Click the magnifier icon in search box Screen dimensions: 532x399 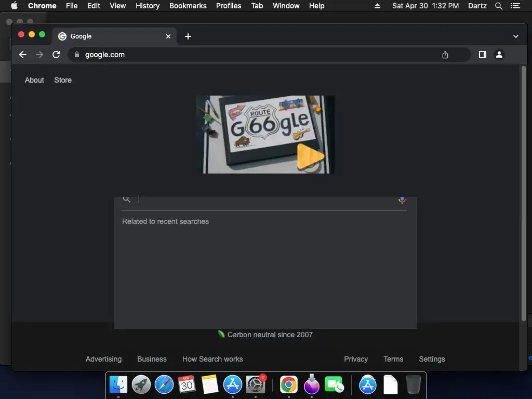(x=127, y=199)
